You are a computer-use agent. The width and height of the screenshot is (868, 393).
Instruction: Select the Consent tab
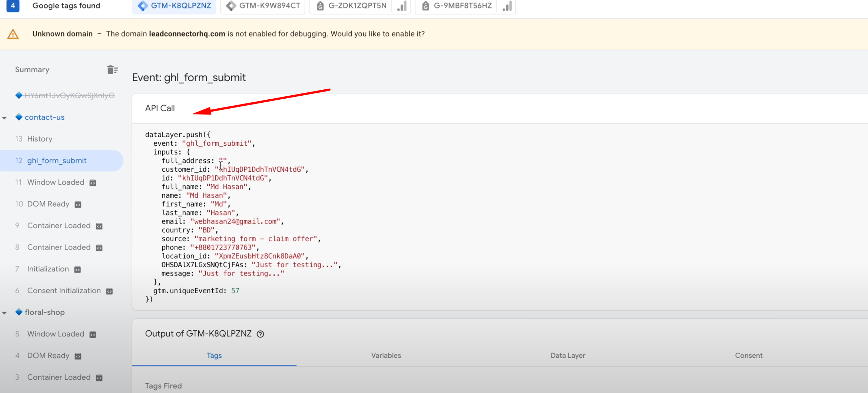pos(748,355)
